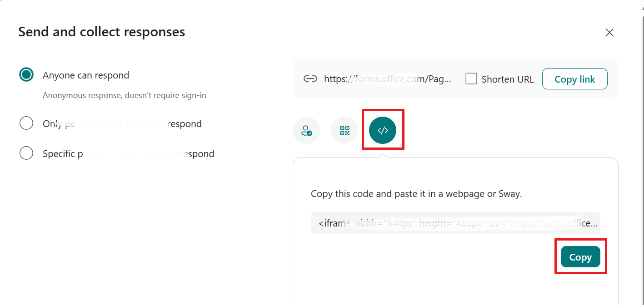
Task: Open the QR code sharing option
Action: [344, 130]
